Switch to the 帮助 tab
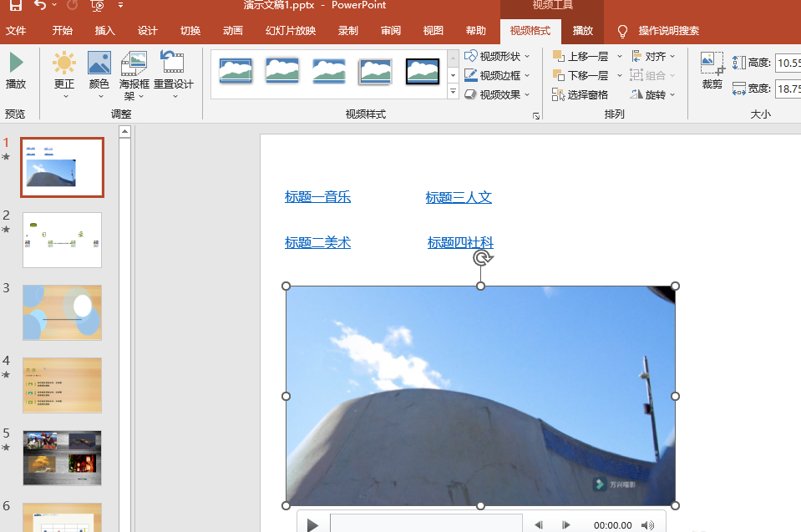801x532 pixels. [475, 31]
